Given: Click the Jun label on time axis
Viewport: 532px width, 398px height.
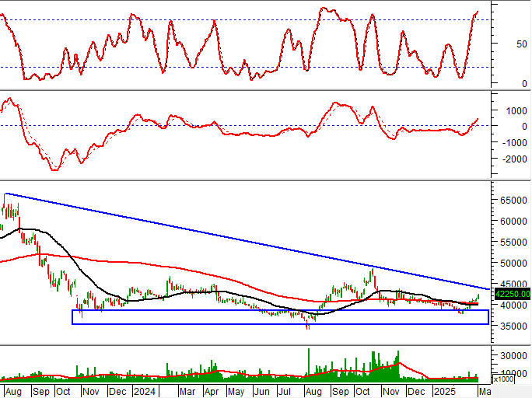Looking at the screenshot, I should [x=261, y=391].
